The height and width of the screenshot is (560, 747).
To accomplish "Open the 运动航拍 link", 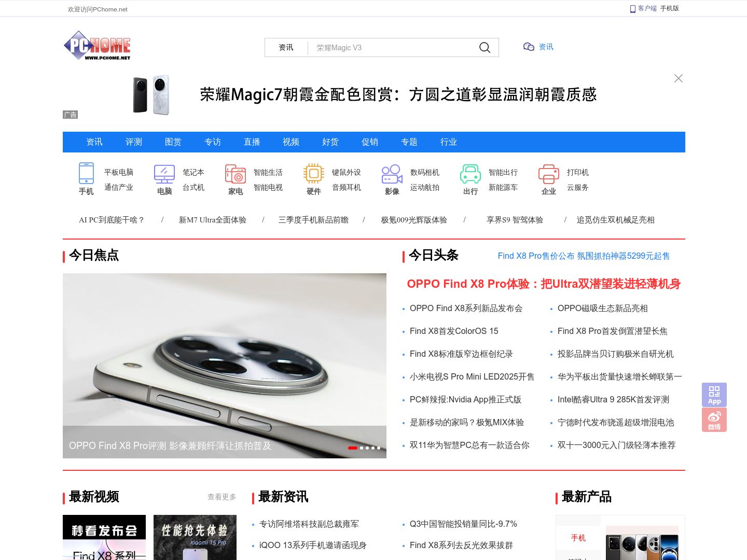I will point(425,187).
